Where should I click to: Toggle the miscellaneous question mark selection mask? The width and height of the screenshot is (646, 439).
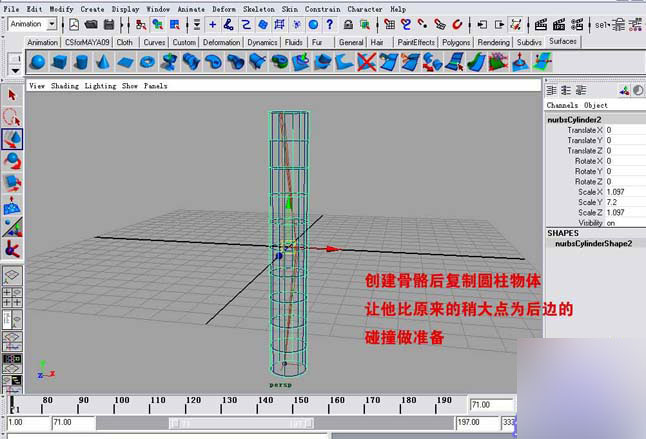tap(330, 25)
